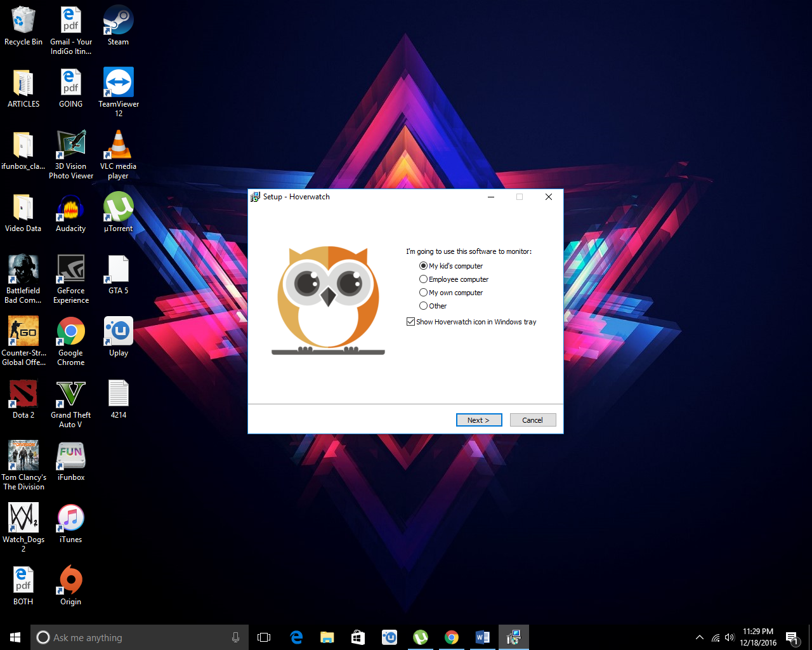
Task: Select the Video Data folder icon
Action: click(23, 213)
